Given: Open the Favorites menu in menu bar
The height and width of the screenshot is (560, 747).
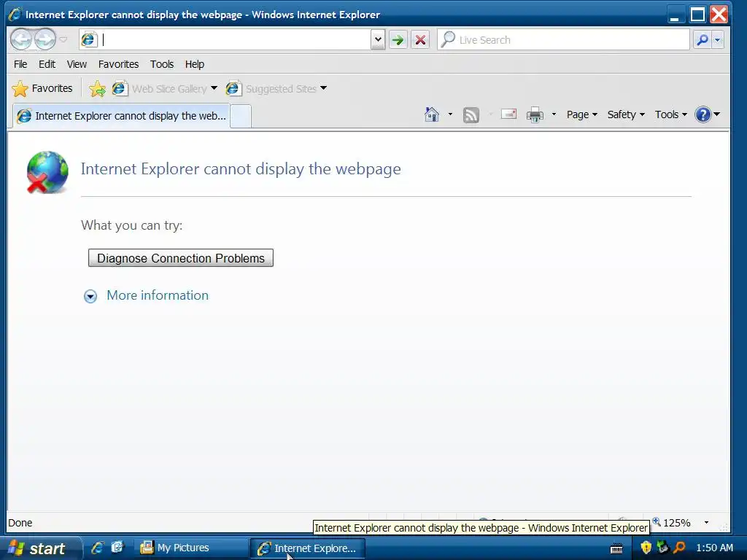Looking at the screenshot, I should [x=118, y=64].
